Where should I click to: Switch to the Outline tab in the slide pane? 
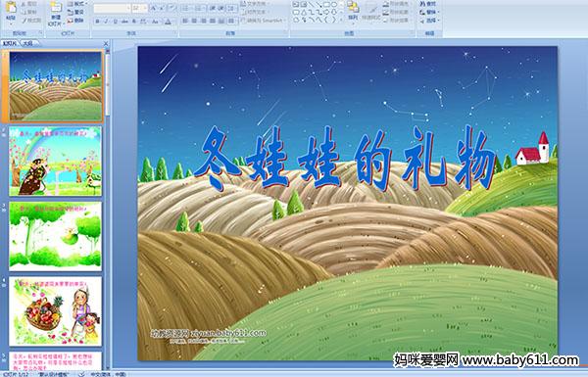(x=28, y=43)
